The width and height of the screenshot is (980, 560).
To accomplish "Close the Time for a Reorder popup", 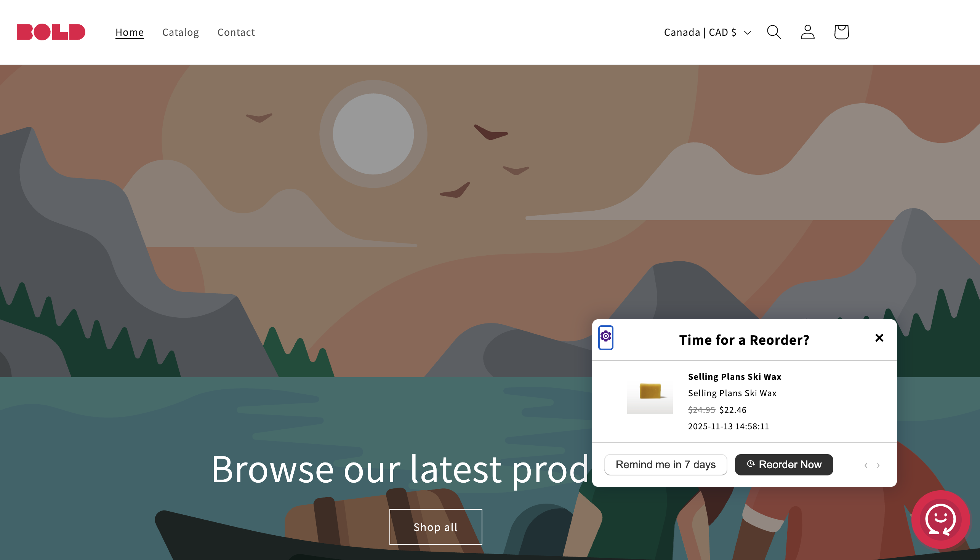I will pyautogui.click(x=879, y=338).
